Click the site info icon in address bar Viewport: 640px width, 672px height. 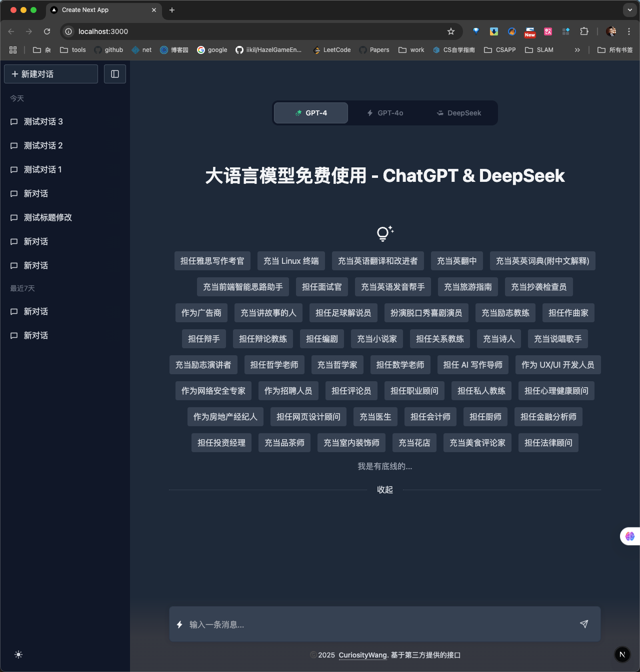coord(69,31)
